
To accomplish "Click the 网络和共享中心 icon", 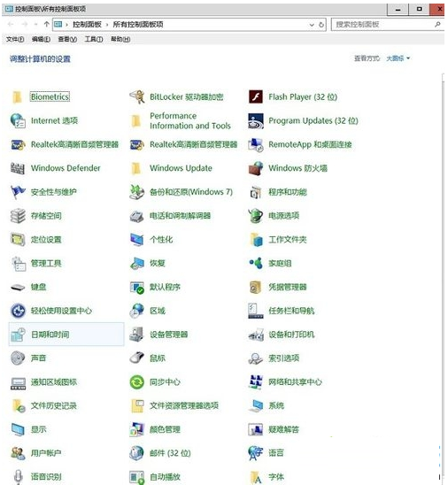I will click(256, 382).
